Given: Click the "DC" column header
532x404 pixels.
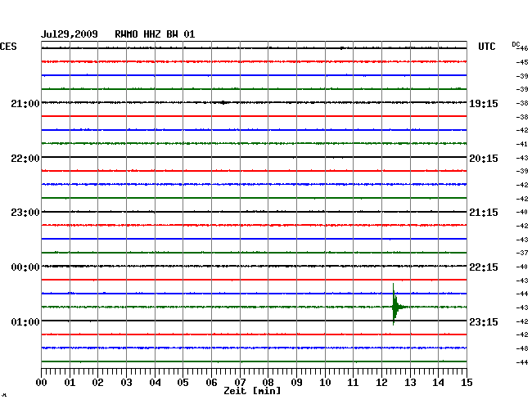Looking at the screenshot, I should (x=516, y=44).
